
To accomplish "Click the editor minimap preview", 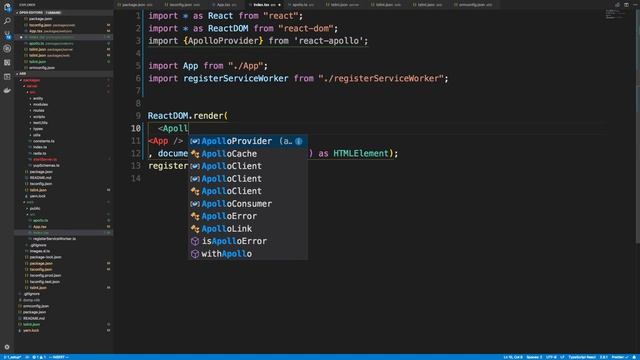I will 615,14.
